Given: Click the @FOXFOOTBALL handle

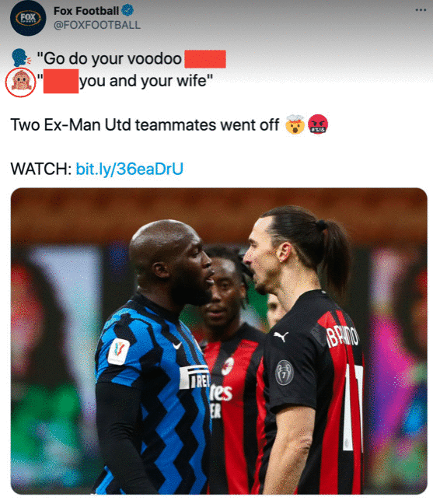Looking at the screenshot, I should pyautogui.click(x=97, y=25).
